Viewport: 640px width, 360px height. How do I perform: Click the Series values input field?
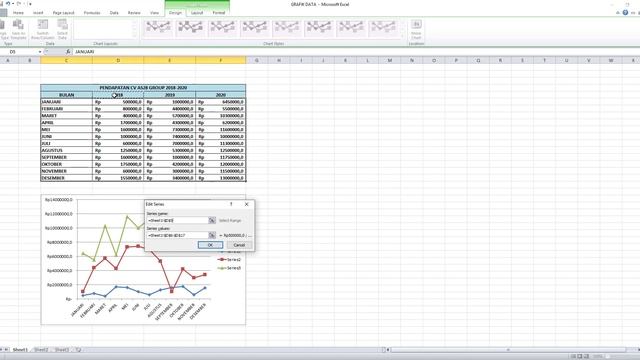pos(178,236)
